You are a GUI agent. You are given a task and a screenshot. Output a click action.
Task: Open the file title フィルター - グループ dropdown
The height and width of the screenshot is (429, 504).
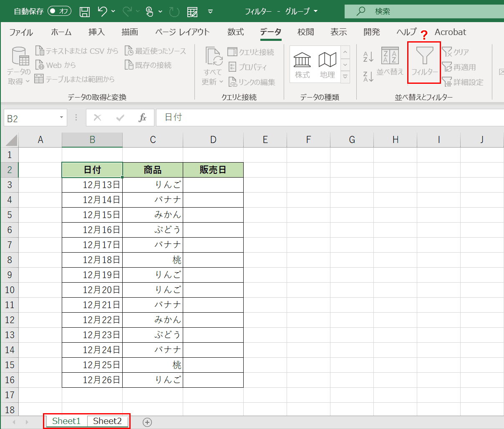(x=315, y=11)
